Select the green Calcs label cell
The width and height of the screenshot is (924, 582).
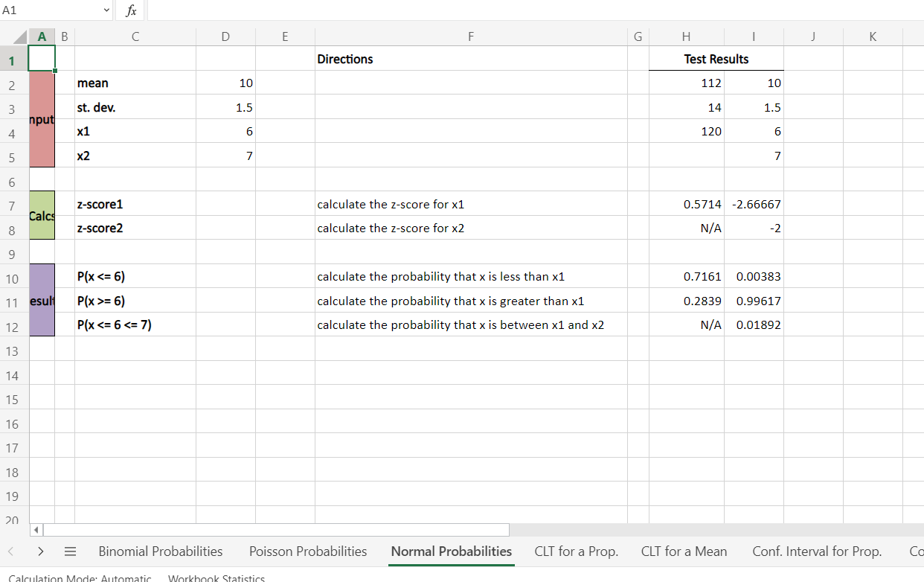(42, 216)
